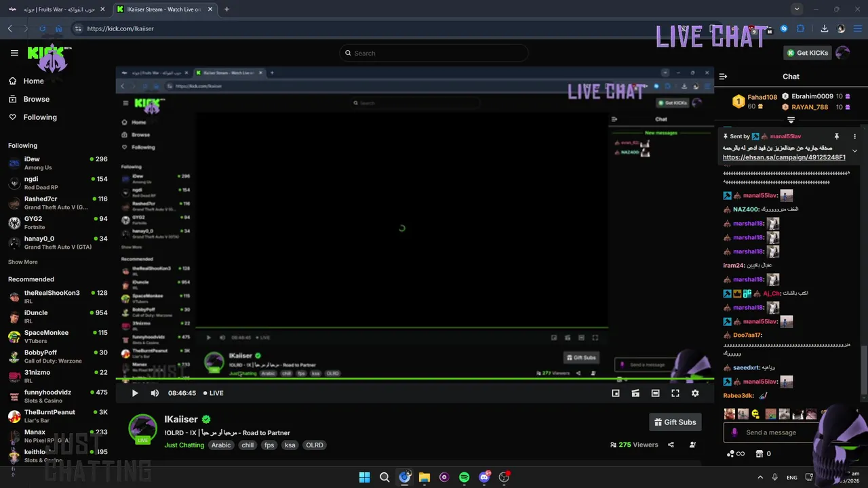The image size is (868, 488).
Task: Click the Gift Subs button
Action: tap(675, 422)
